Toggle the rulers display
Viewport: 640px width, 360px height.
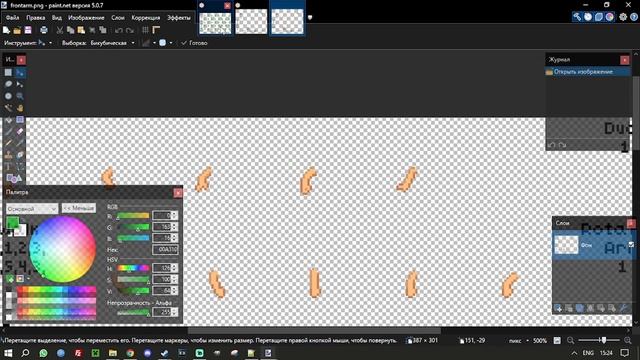(x=156, y=30)
